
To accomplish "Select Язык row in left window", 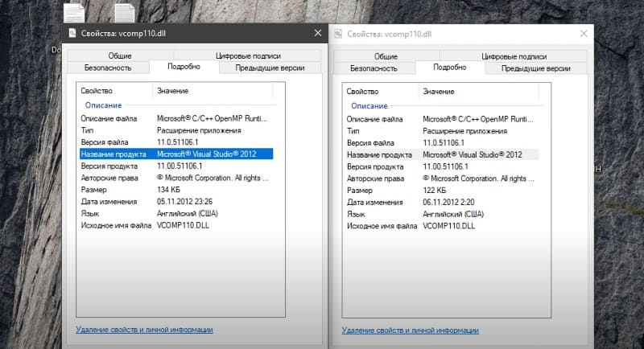I will [x=176, y=214].
